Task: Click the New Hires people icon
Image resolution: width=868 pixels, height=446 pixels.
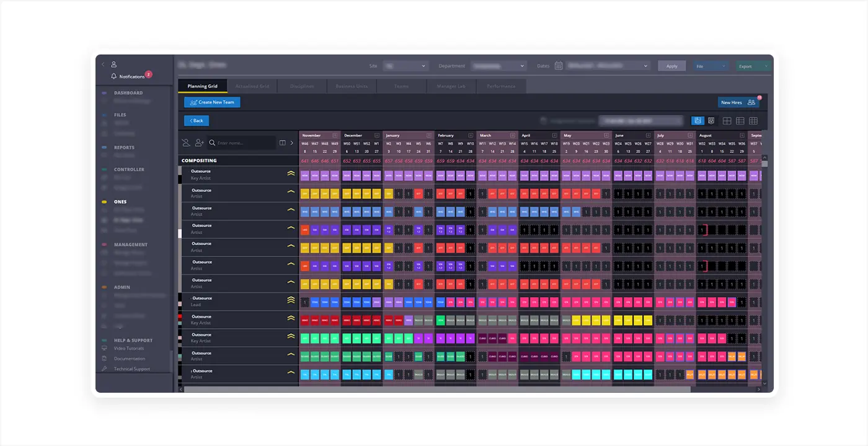Action: click(x=751, y=102)
